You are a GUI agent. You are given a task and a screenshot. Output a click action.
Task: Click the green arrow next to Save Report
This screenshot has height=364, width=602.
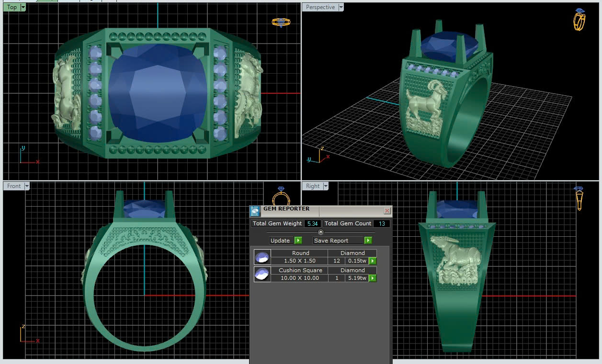(x=368, y=241)
